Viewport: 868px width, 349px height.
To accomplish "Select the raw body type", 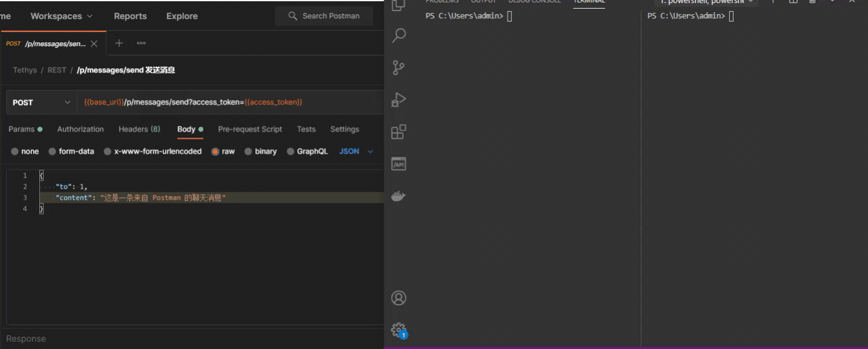I will pyautogui.click(x=223, y=151).
